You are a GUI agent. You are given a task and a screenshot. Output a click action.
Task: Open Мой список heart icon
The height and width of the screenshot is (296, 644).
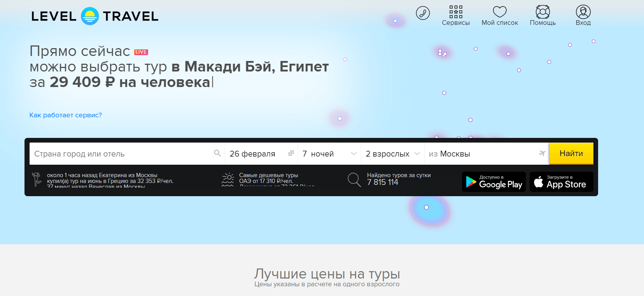pyautogui.click(x=499, y=12)
